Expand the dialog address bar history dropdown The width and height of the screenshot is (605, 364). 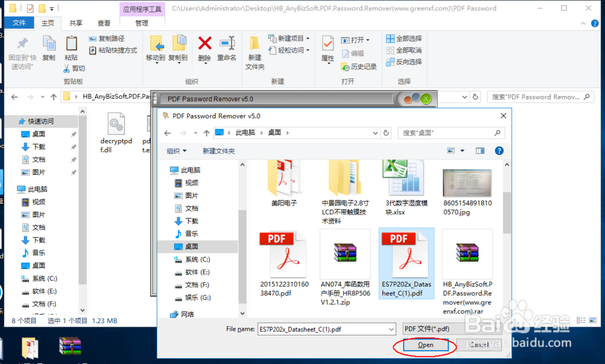[x=375, y=133]
